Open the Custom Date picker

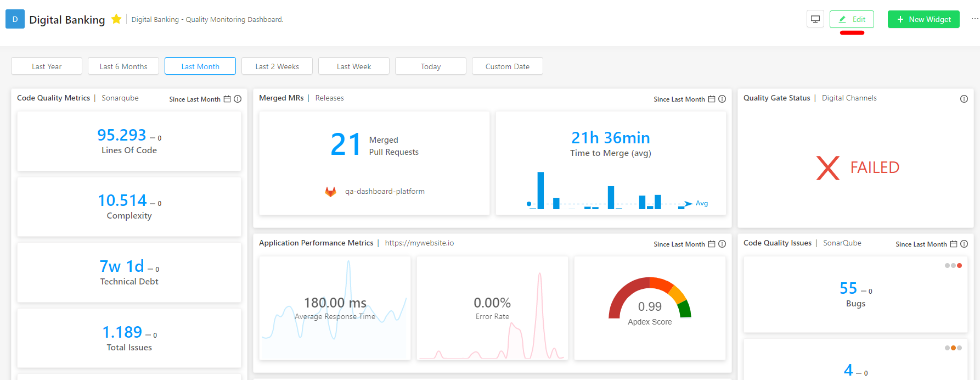pyautogui.click(x=508, y=66)
